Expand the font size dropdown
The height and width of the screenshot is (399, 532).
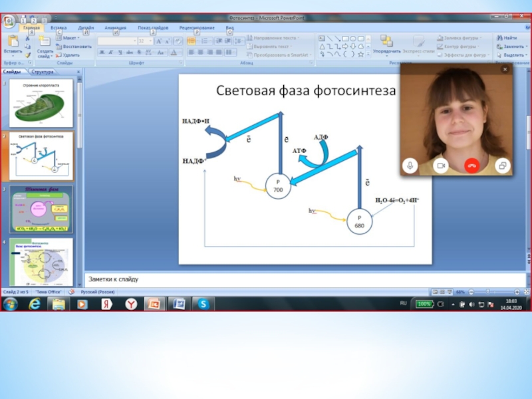coord(150,41)
